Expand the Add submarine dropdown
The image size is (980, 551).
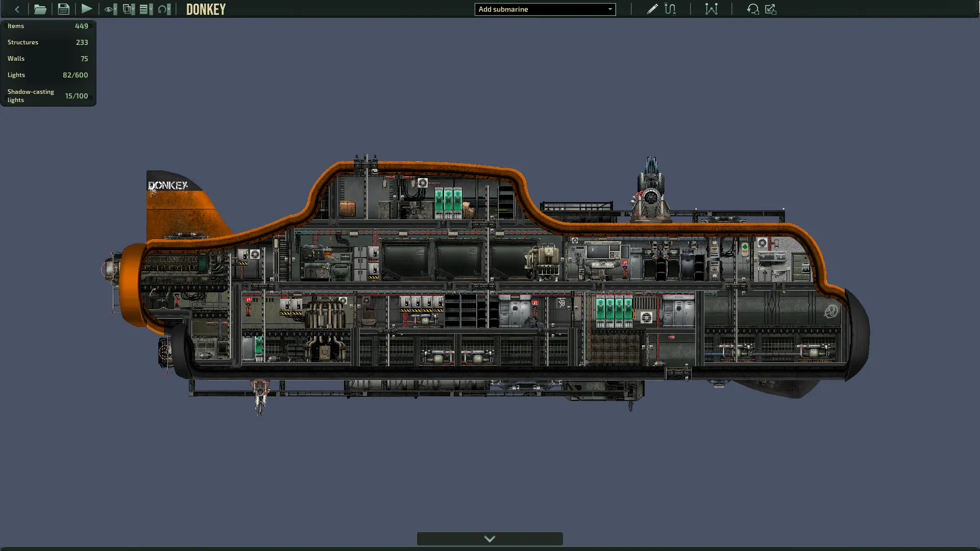click(609, 9)
